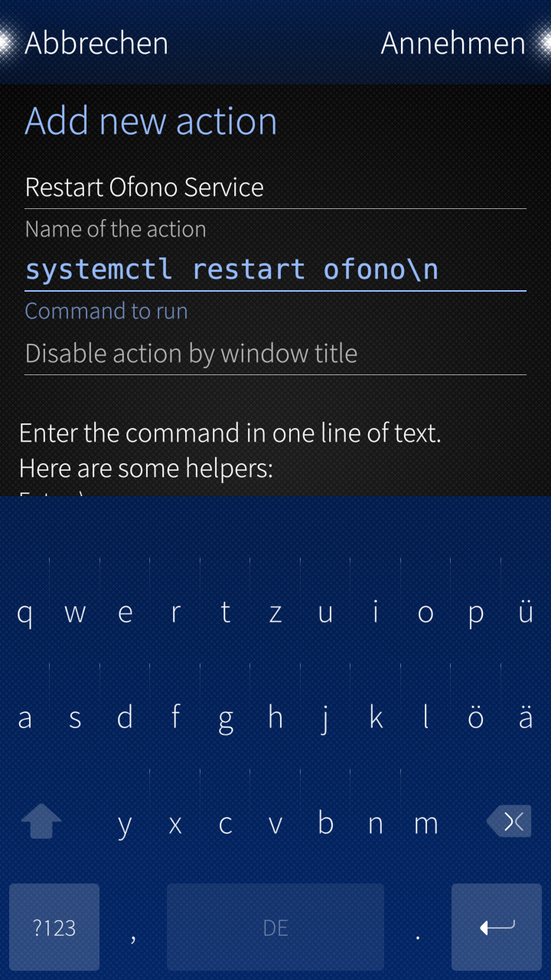Tap the period key

[x=418, y=927]
